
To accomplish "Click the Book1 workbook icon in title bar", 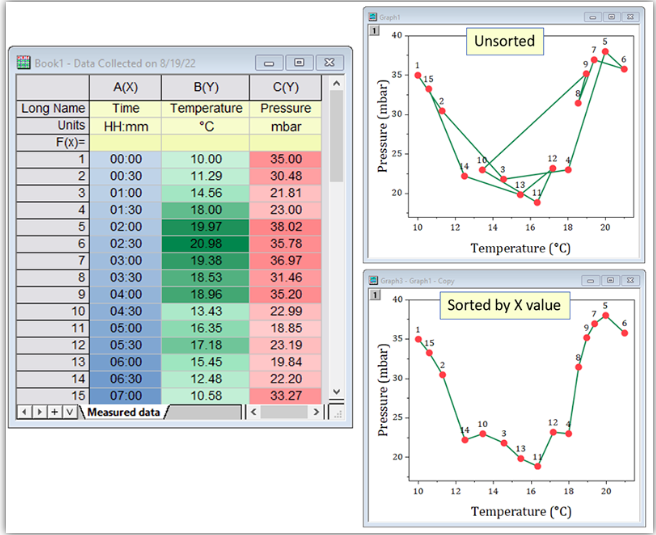I will pyautogui.click(x=23, y=62).
